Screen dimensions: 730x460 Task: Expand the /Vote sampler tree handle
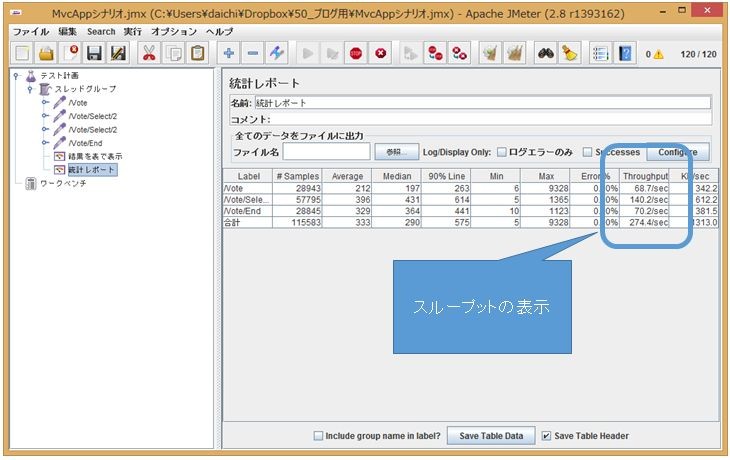(45, 102)
